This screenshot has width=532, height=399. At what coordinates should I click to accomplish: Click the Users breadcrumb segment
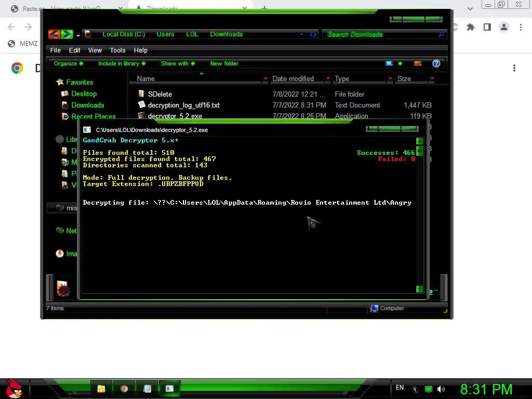(165, 34)
